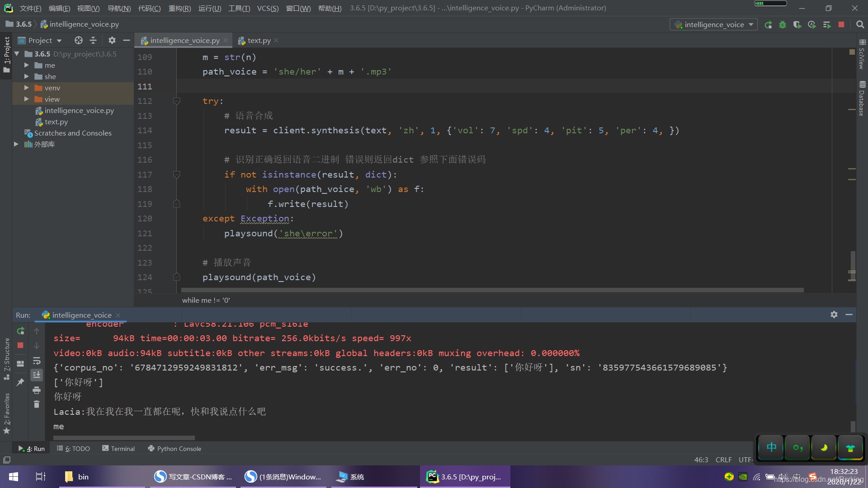
Task: Click Run console horizontal scrollbar
Action: [x=124, y=438]
